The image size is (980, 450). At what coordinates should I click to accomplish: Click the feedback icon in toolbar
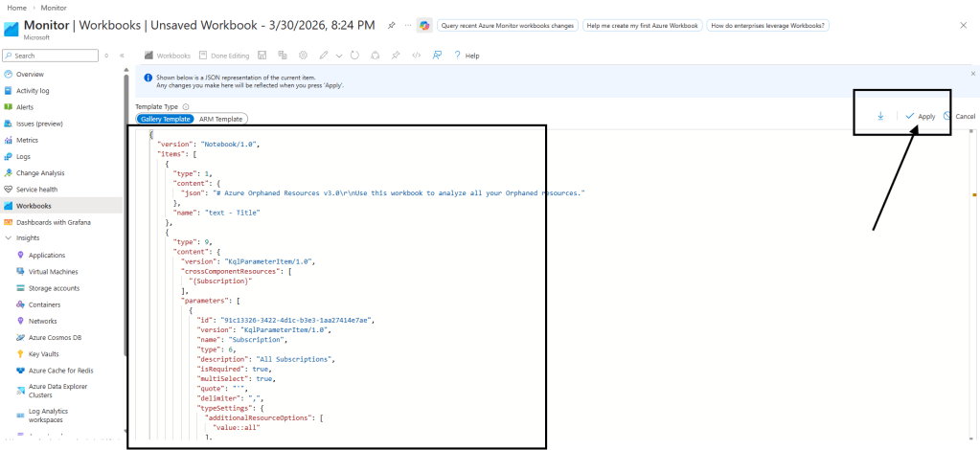[x=437, y=56]
